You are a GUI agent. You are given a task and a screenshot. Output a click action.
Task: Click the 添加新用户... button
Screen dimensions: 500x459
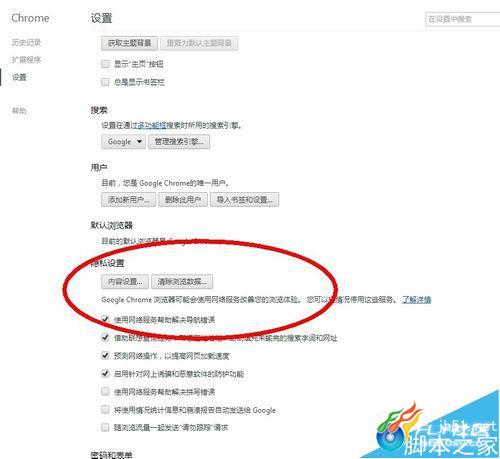click(x=128, y=200)
